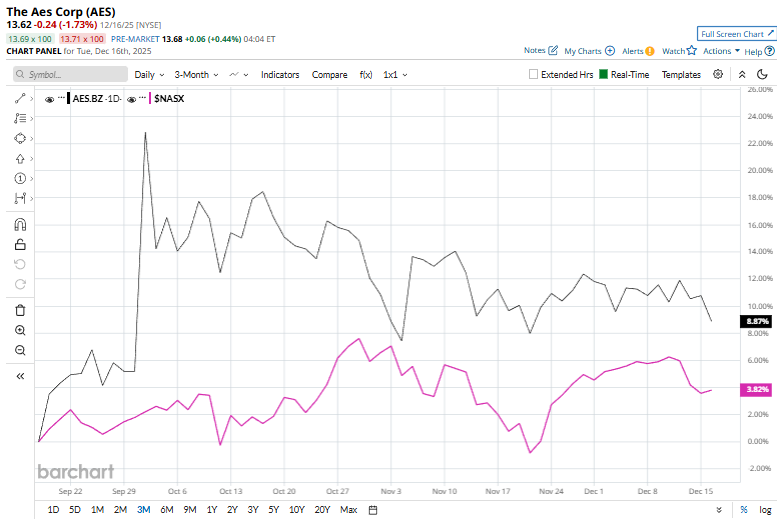Screen dimensions: 777x525
Task: Select the 1M time range
Action: coord(98,510)
